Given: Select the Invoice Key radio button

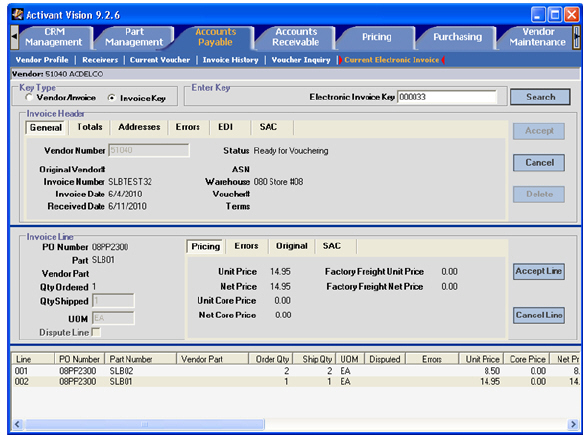Looking at the screenshot, I should [111, 98].
